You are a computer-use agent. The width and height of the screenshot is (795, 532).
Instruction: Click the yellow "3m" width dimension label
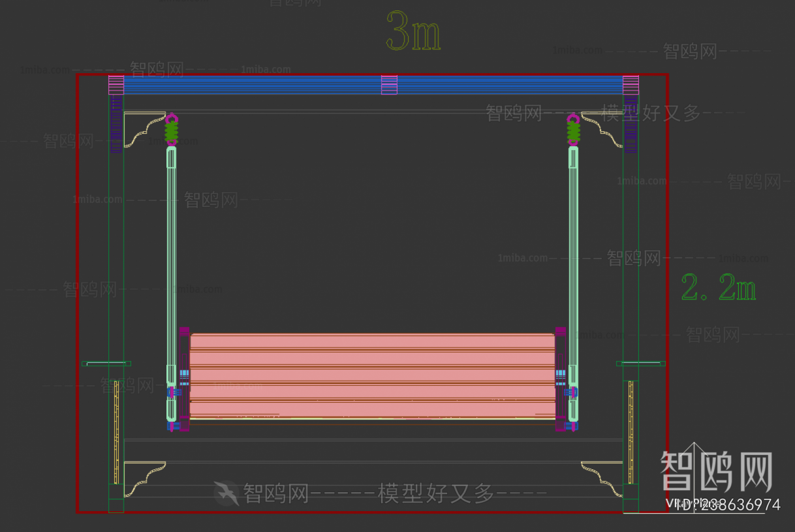click(x=413, y=32)
